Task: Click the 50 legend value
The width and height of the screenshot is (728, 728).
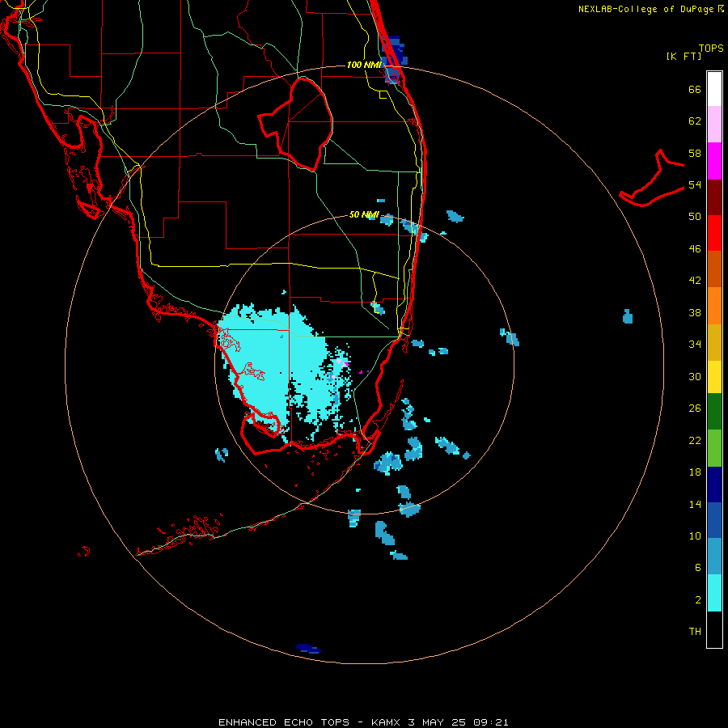Action: click(695, 216)
